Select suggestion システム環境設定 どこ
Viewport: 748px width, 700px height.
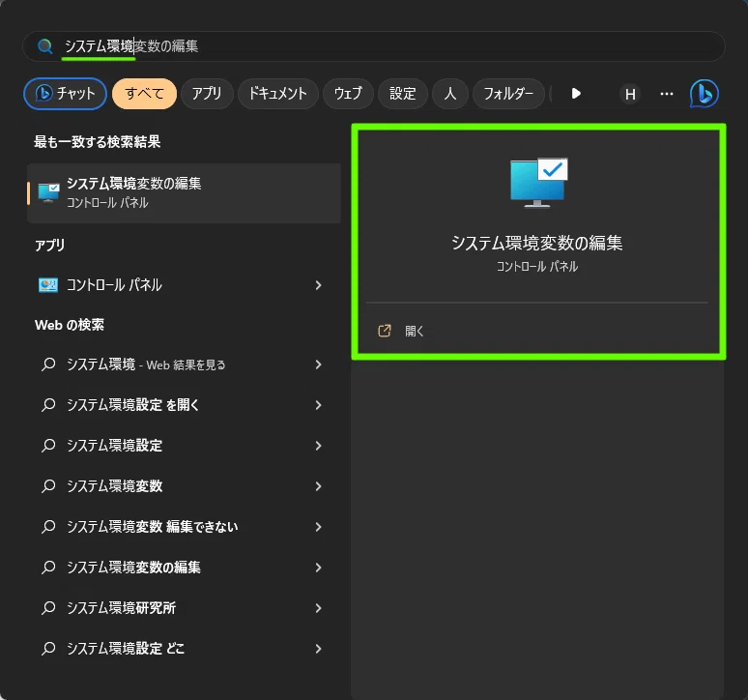(x=184, y=649)
